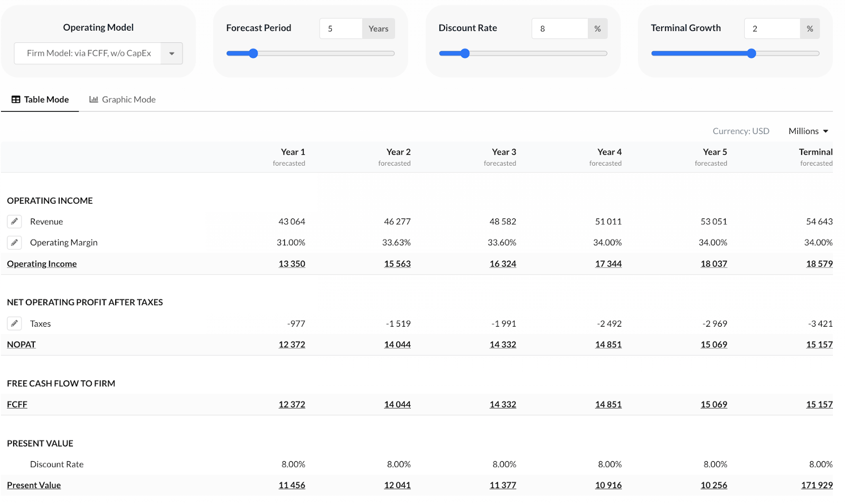This screenshot has width=845, height=504.
Task: Click the Forecast Period slider handle
Action: click(253, 53)
